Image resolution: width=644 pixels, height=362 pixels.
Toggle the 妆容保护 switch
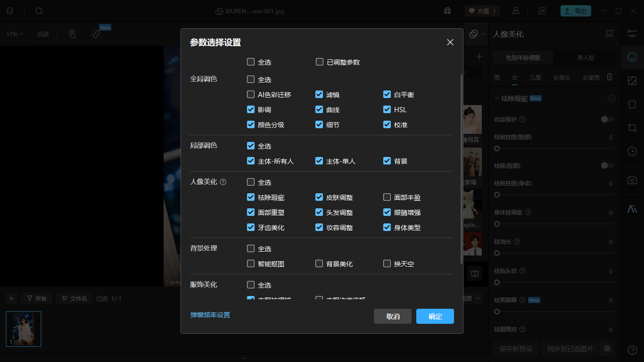(607, 120)
